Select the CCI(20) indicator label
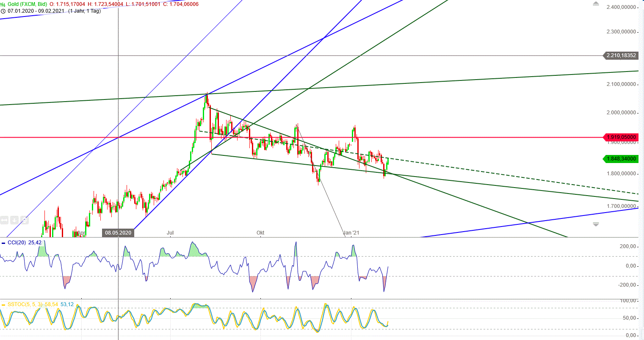 17,243
